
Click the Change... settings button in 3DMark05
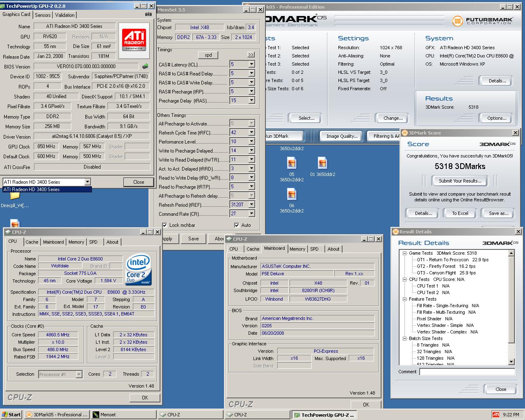393,118
